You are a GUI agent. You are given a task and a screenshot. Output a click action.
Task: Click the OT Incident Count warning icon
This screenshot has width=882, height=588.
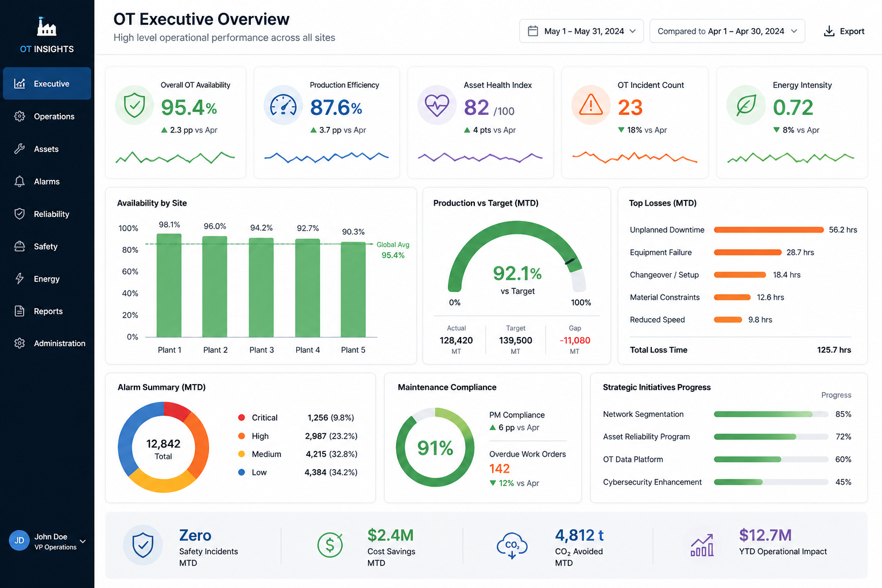[x=590, y=105]
